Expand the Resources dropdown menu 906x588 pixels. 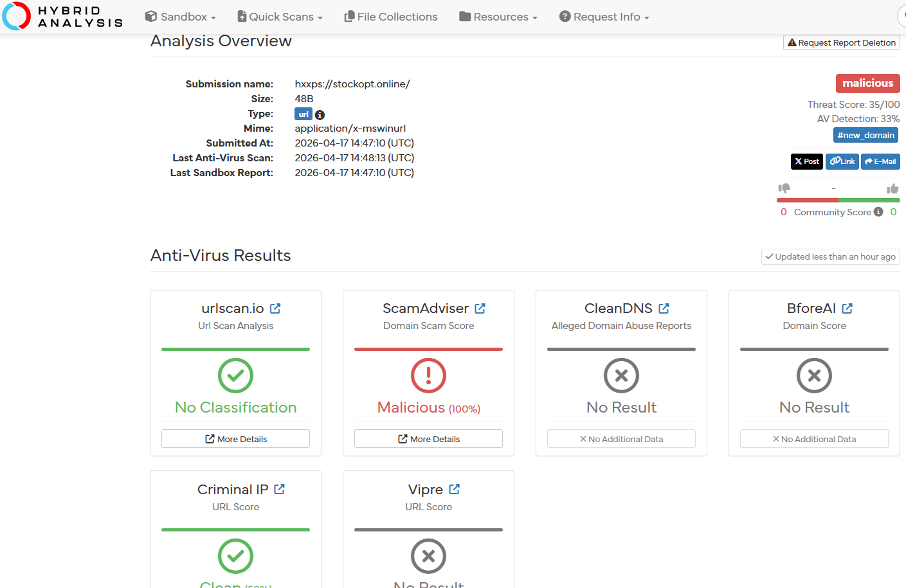coord(498,17)
